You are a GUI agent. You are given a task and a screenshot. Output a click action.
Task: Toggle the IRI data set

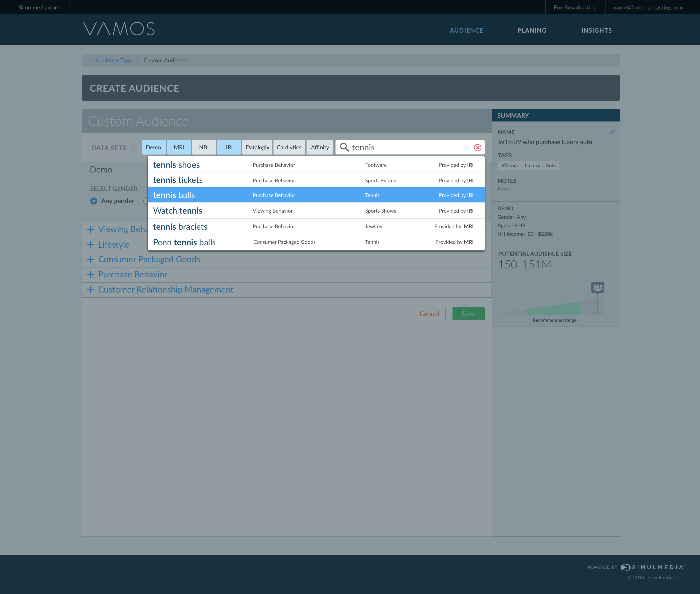click(x=229, y=147)
